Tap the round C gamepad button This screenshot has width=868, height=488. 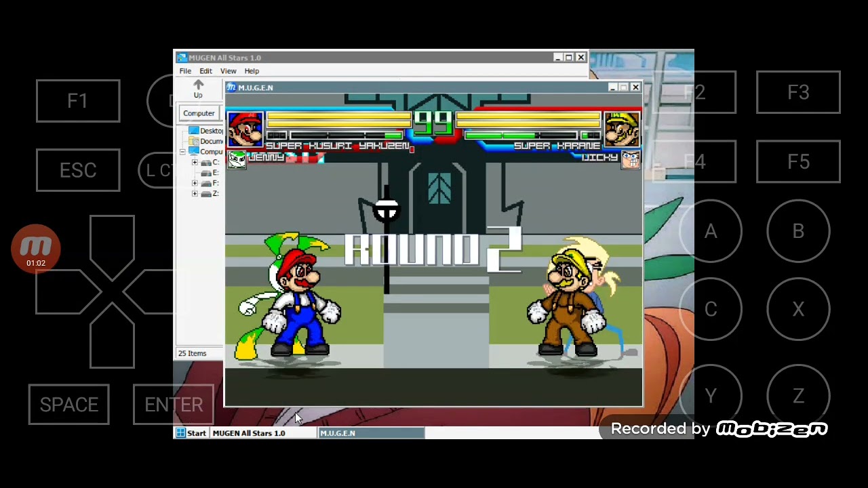click(710, 310)
